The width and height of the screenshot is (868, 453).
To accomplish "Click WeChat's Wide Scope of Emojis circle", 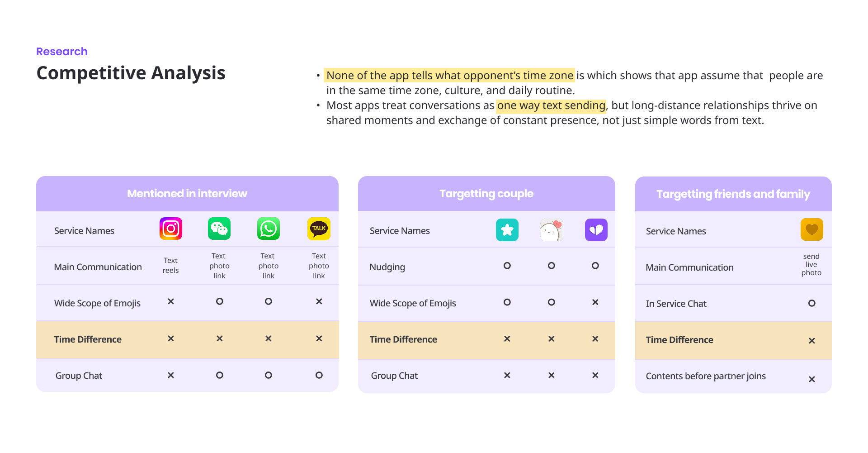I will pyautogui.click(x=220, y=301).
